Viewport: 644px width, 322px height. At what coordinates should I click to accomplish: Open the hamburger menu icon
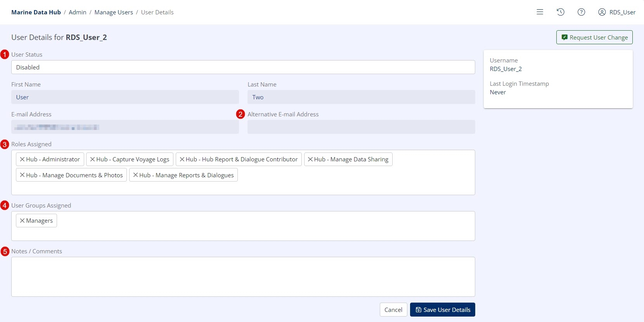(x=540, y=12)
